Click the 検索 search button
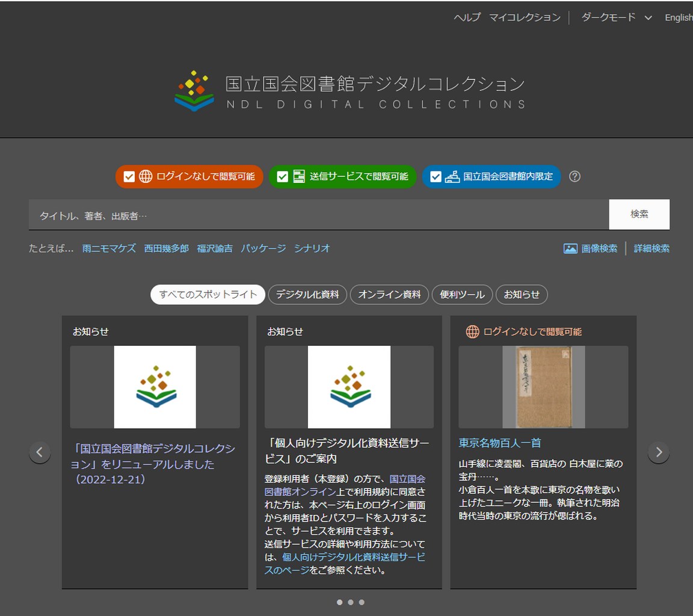The width and height of the screenshot is (693, 616). point(639,214)
